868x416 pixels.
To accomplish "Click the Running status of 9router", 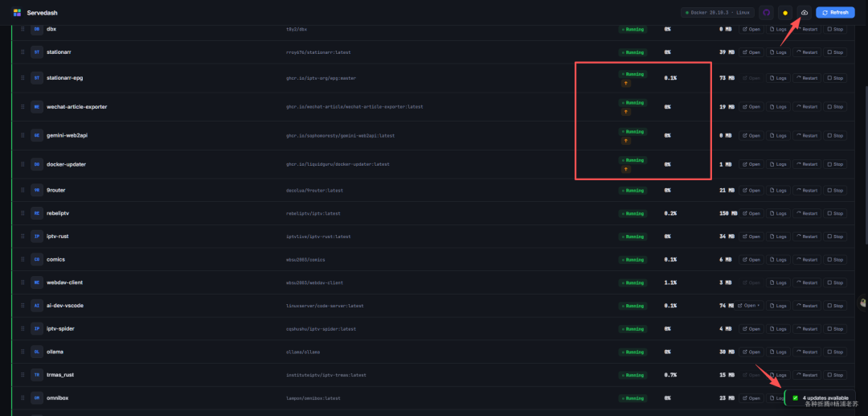I will pyautogui.click(x=633, y=190).
